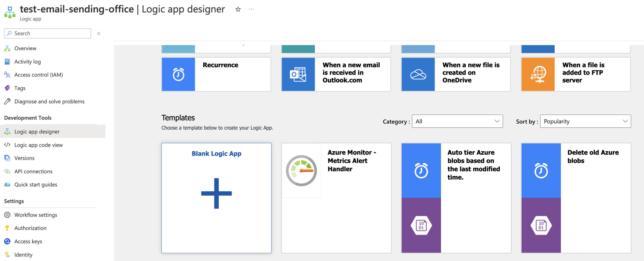Choose 'When a file is added to FTP server'
Screen dimensions: 644x261
tap(576, 74)
